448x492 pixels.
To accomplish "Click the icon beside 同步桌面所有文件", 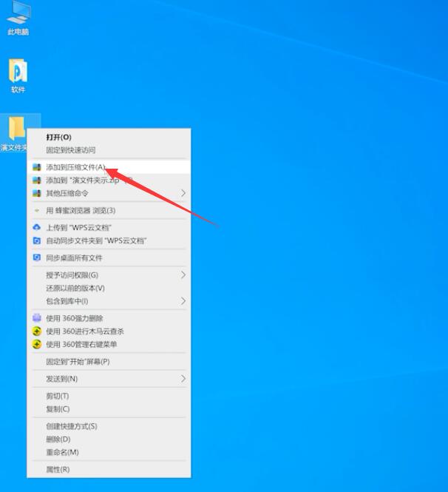I will (x=37, y=257).
